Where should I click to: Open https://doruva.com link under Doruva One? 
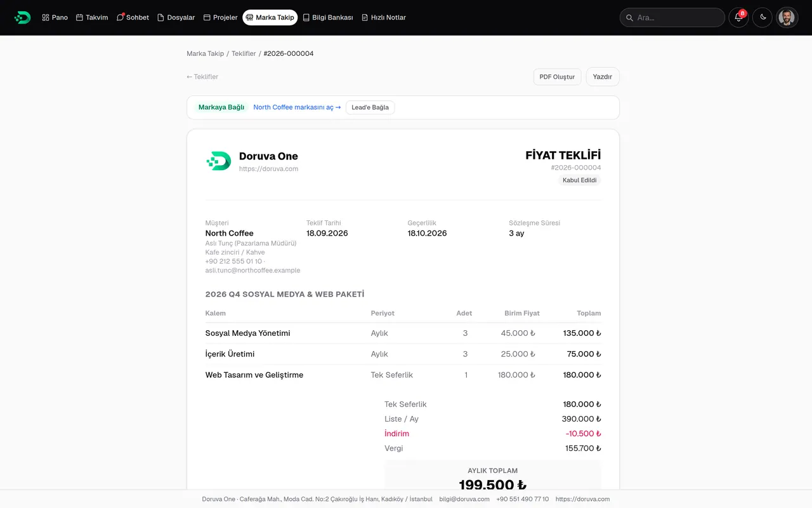(x=268, y=169)
